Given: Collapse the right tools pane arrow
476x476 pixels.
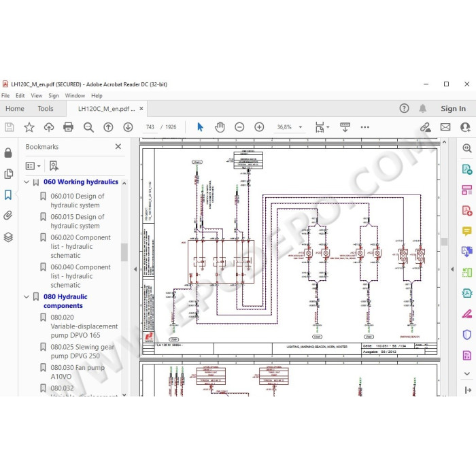Looking at the screenshot, I should pyautogui.click(x=452, y=269).
